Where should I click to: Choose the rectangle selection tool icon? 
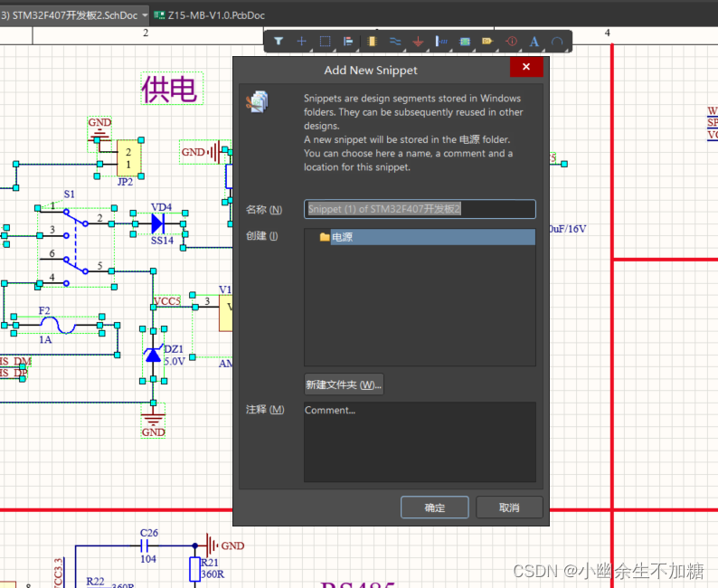click(x=326, y=42)
